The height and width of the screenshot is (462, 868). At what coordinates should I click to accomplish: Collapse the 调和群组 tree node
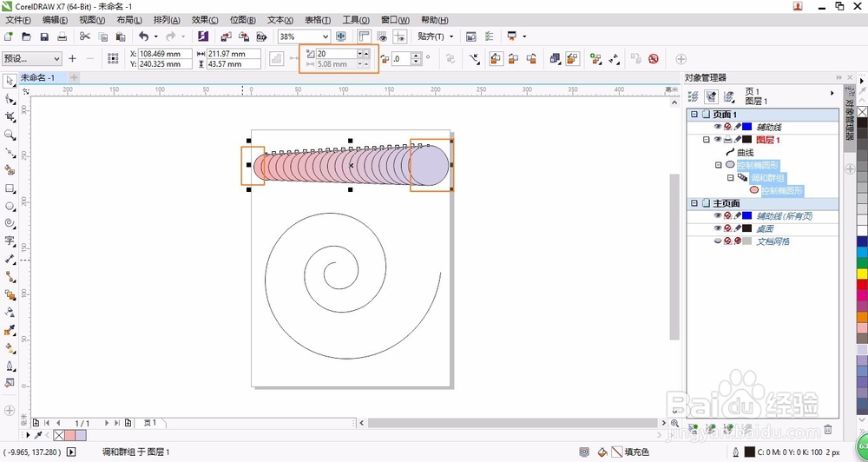(x=731, y=178)
